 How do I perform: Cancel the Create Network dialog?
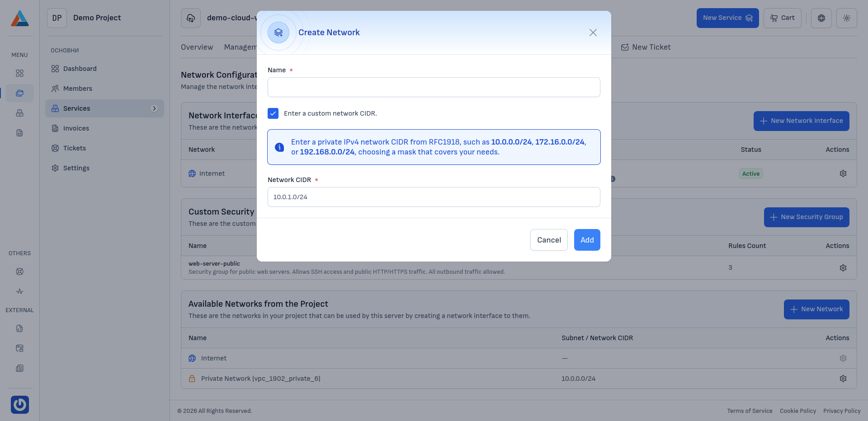click(x=548, y=240)
